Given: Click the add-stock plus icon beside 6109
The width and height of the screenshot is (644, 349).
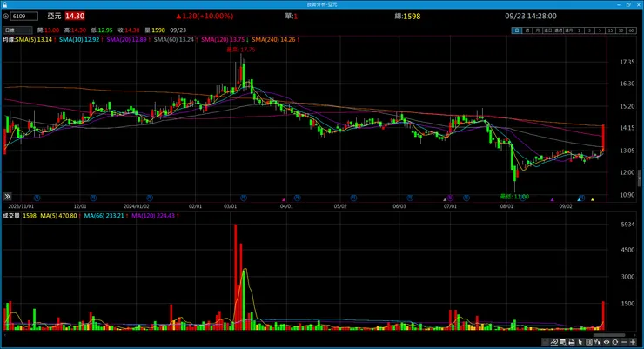Looking at the screenshot, I should [6, 16].
